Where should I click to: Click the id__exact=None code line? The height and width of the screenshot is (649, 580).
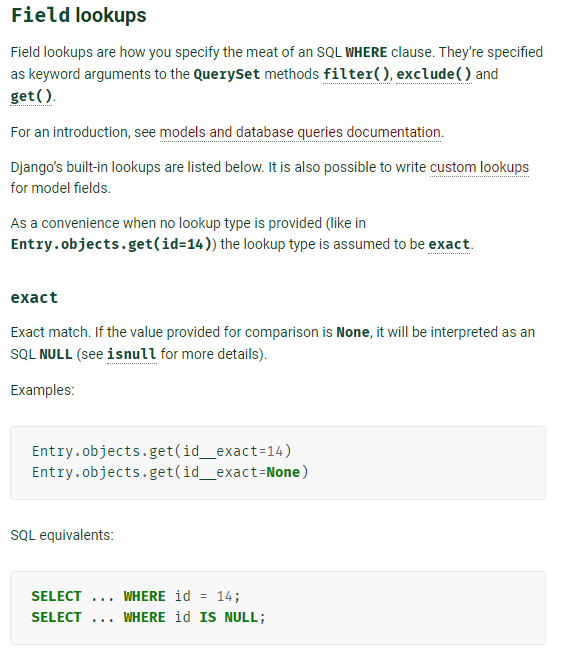[170, 472]
